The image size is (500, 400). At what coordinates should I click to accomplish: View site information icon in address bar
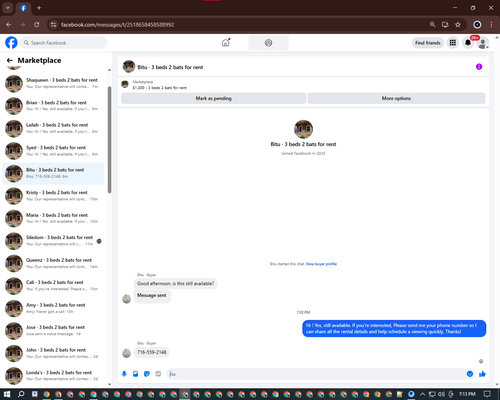53,25
